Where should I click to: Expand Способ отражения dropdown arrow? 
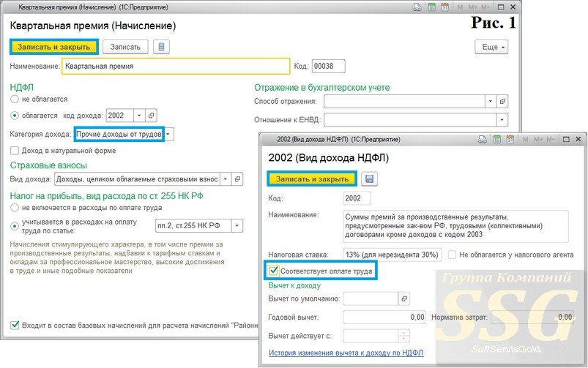pos(491,101)
